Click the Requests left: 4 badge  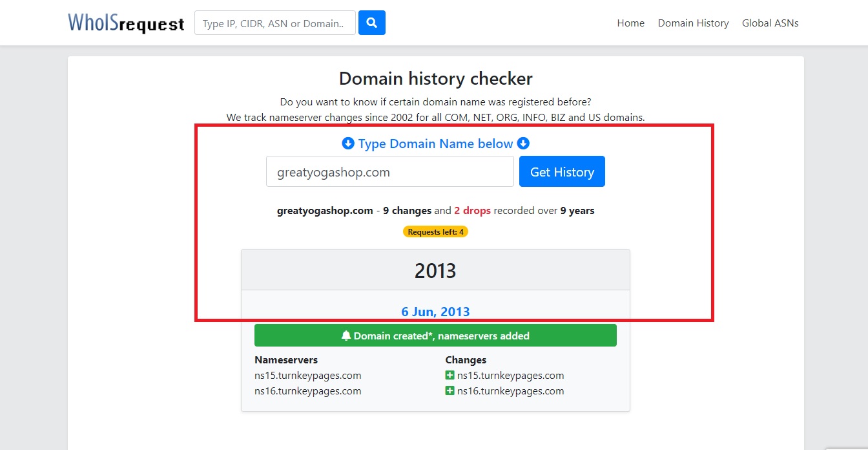point(435,231)
